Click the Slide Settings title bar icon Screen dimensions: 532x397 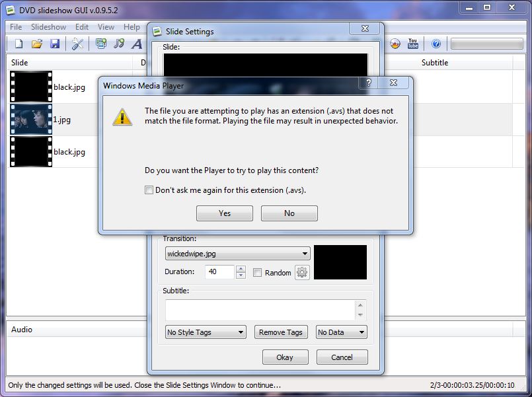point(157,32)
